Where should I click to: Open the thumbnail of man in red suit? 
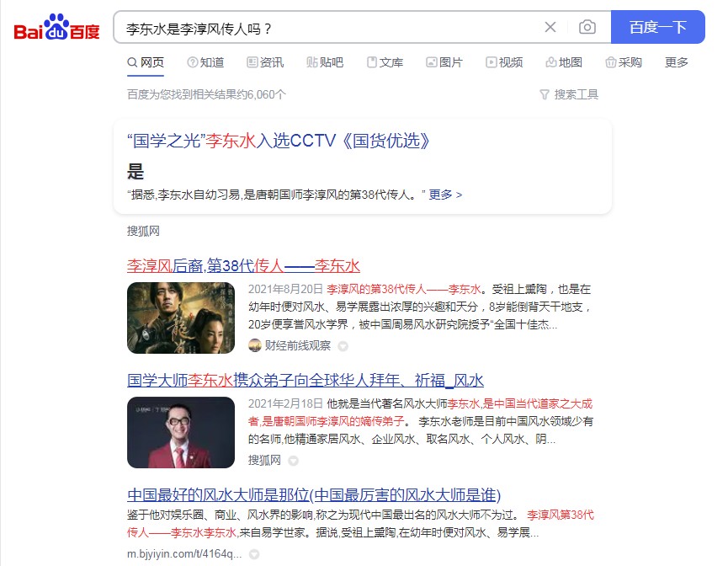(x=181, y=433)
